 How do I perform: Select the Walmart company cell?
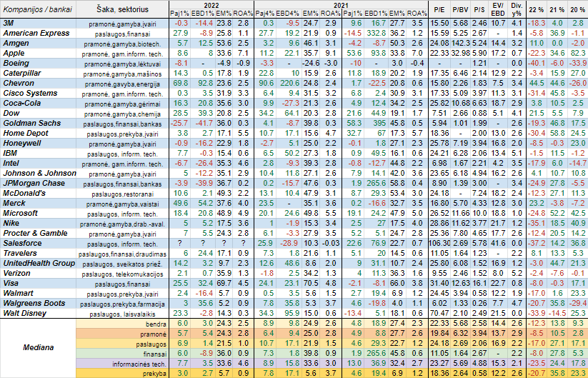point(39,293)
